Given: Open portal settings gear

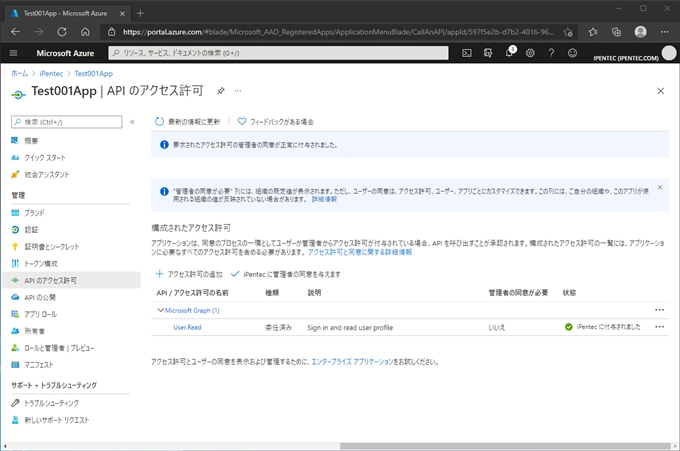Looking at the screenshot, I should point(530,53).
